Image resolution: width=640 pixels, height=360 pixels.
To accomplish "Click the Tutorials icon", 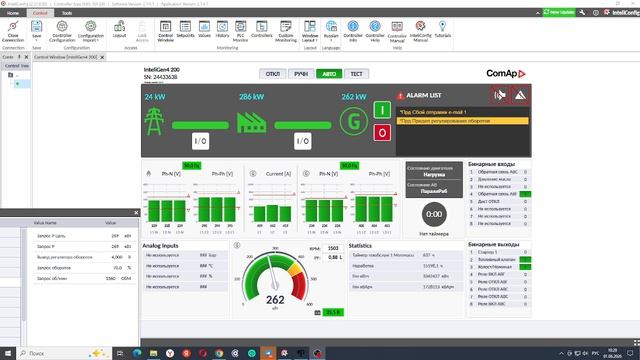I will tap(442, 29).
